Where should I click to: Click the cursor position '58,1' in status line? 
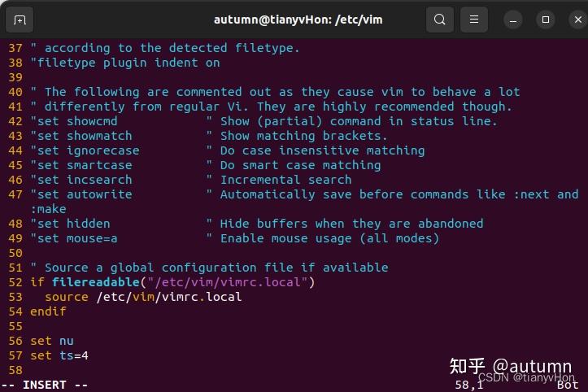click(x=468, y=385)
